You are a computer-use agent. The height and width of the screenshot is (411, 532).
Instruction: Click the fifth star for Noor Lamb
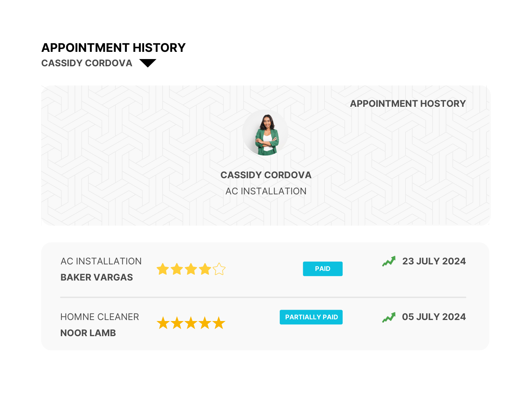pyautogui.click(x=219, y=323)
